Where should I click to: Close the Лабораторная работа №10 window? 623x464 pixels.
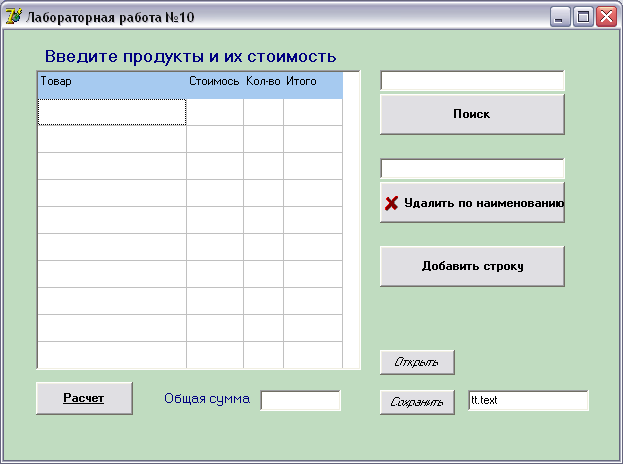606,17
